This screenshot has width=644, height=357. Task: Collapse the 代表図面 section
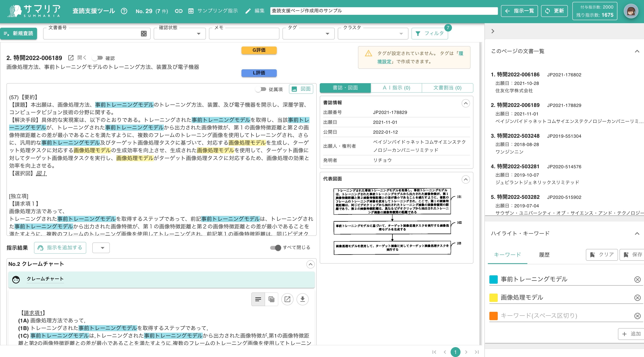(x=465, y=179)
